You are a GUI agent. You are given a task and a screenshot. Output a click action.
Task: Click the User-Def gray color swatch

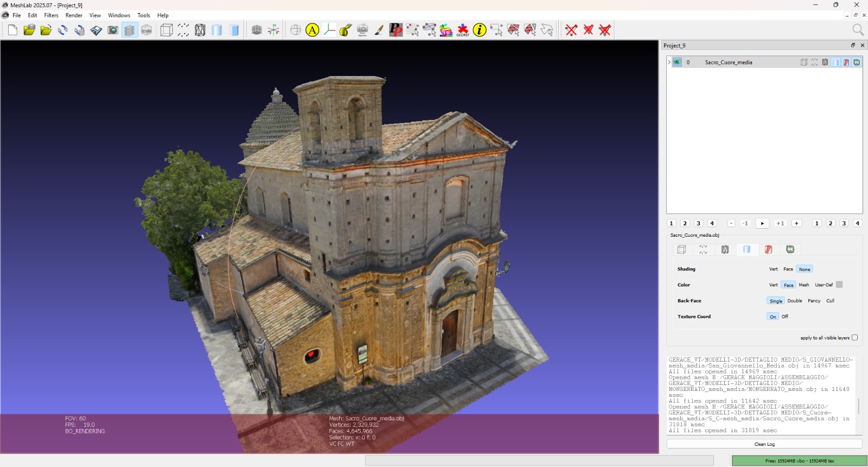click(839, 285)
